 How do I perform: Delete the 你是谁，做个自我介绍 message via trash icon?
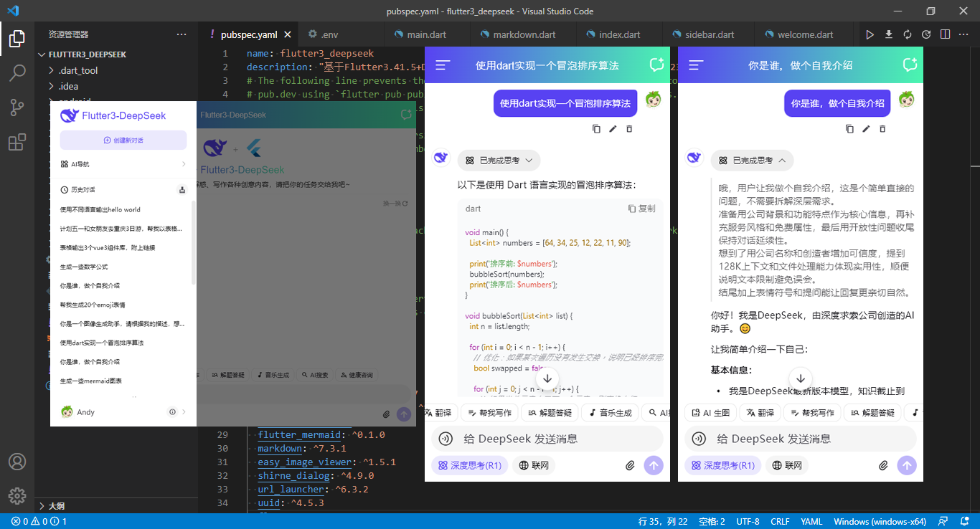[882, 129]
